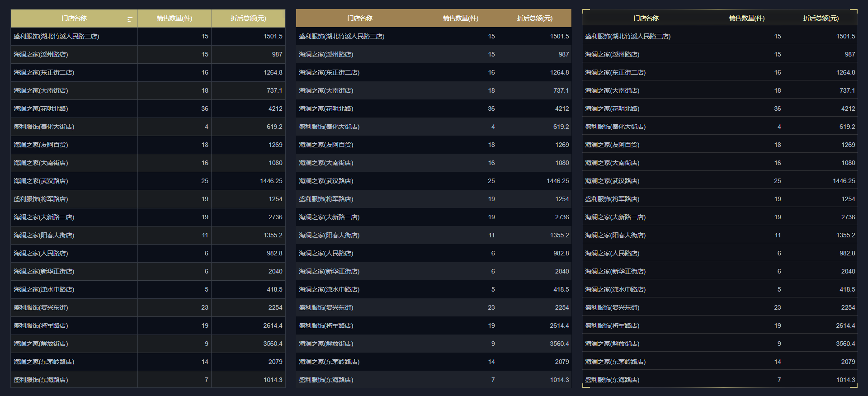Image resolution: width=868 pixels, height=396 pixels.
Task: Click 折后总额(元) header in light gold table
Action: 248,18
